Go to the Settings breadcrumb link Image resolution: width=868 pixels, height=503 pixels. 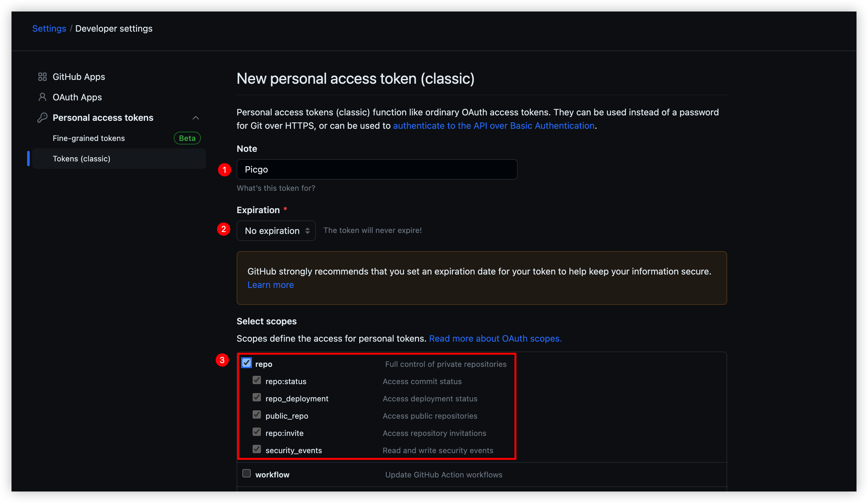tap(49, 29)
